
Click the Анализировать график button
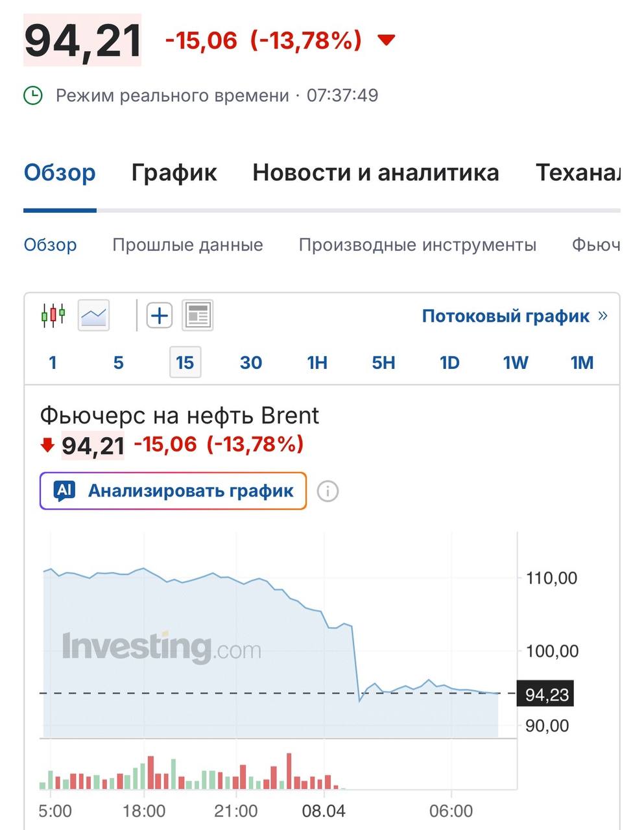(173, 491)
